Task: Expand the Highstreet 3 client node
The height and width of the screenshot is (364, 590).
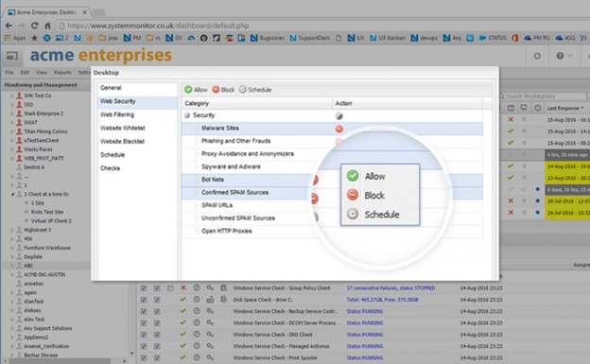Action: point(12,230)
